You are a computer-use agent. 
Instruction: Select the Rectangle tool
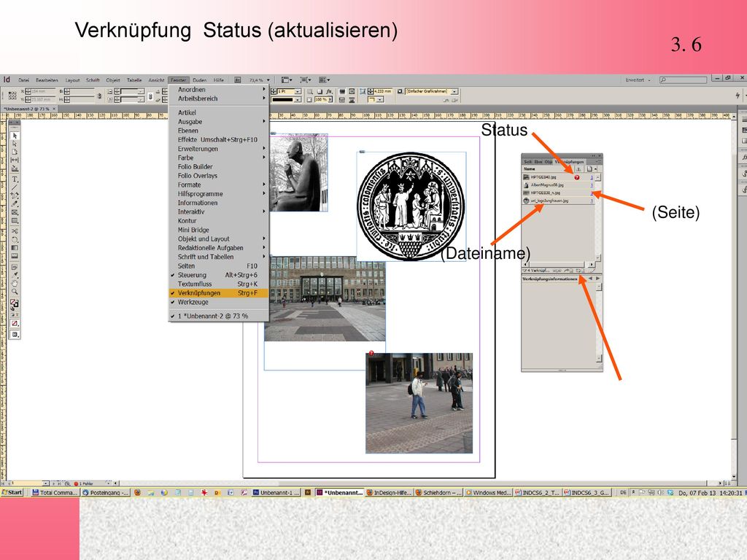(15, 221)
